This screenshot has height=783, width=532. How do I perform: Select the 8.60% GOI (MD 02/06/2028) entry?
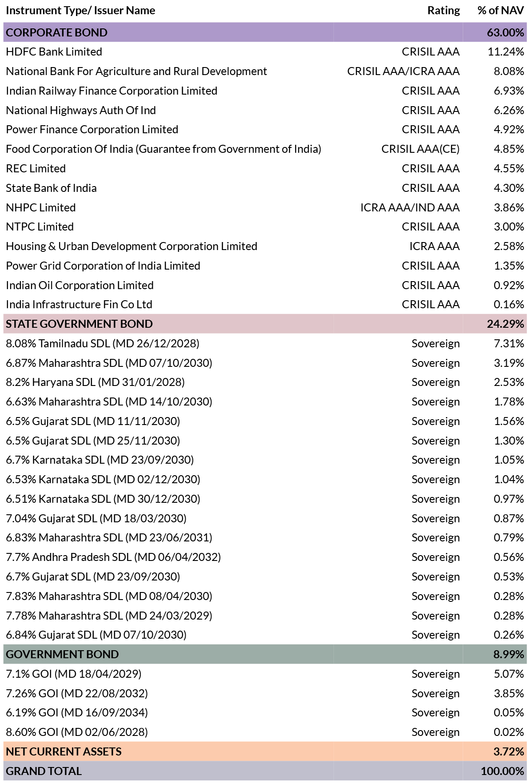point(77,732)
